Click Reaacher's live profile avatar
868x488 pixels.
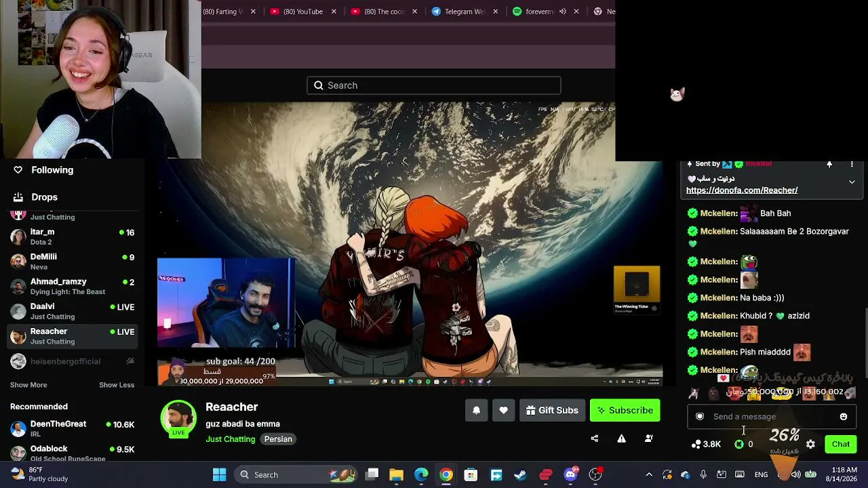pyautogui.click(x=178, y=419)
